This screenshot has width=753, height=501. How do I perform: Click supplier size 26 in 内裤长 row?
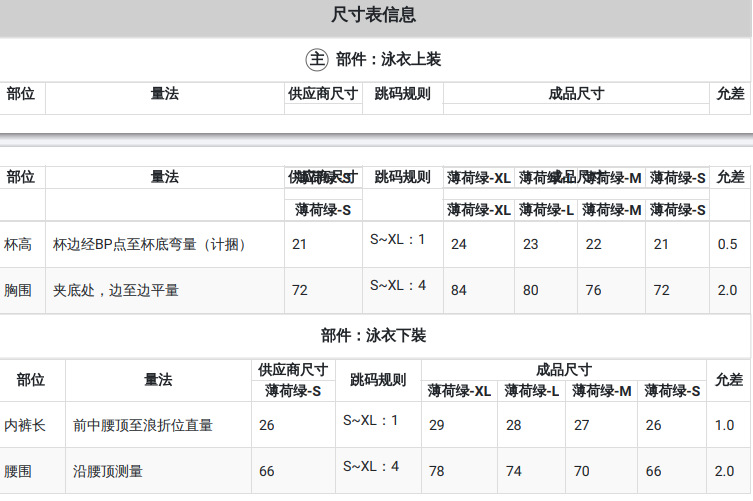267,426
